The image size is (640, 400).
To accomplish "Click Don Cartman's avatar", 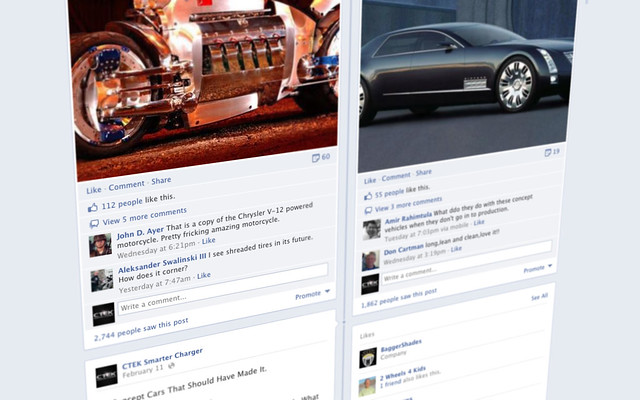I will click(x=371, y=260).
